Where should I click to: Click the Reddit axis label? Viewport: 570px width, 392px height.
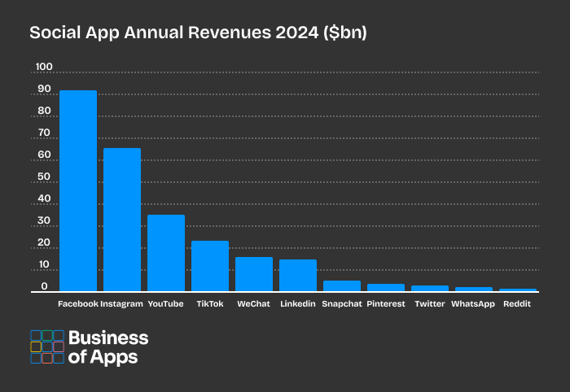pyautogui.click(x=517, y=304)
